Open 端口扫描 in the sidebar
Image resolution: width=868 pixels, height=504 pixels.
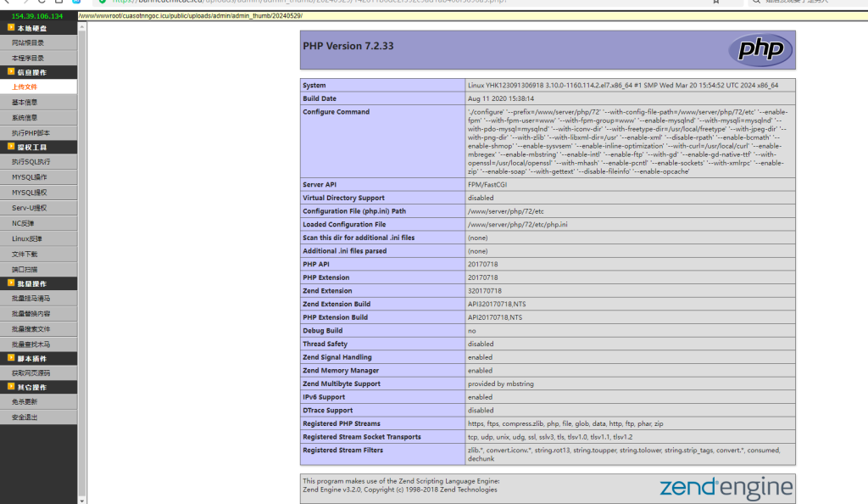coord(39,269)
